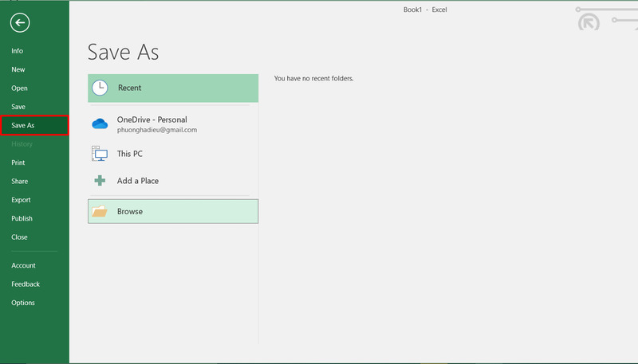Open the Account page
Image resolution: width=638 pixels, height=364 pixels.
pos(23,265)
